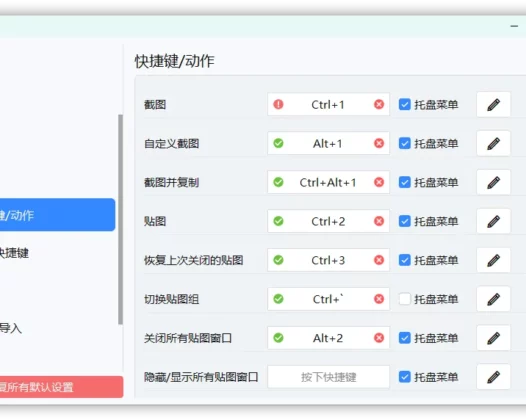Uncheck 托盘菜单 for 贴图
The image size is (526, 420).
pyautogui.click(x=405, y=221)
